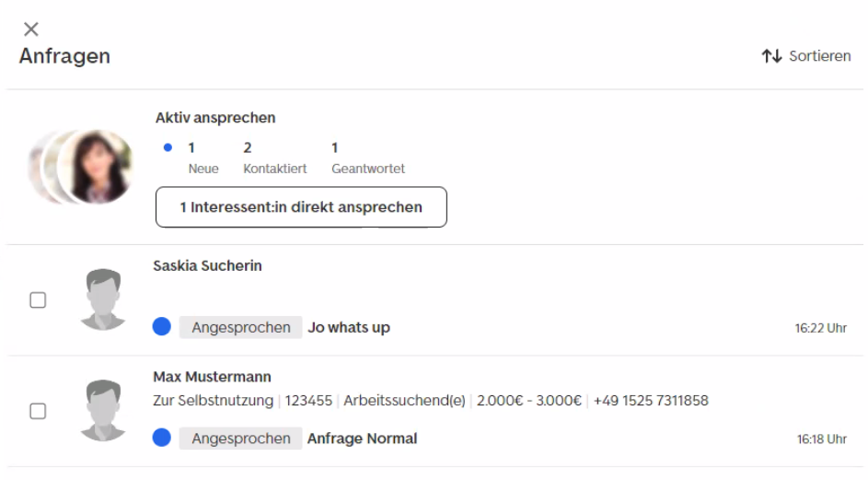The image size is (868, 480).
Task: Click the Sortieren up-down arrows icon
Action: coord(771,56)
